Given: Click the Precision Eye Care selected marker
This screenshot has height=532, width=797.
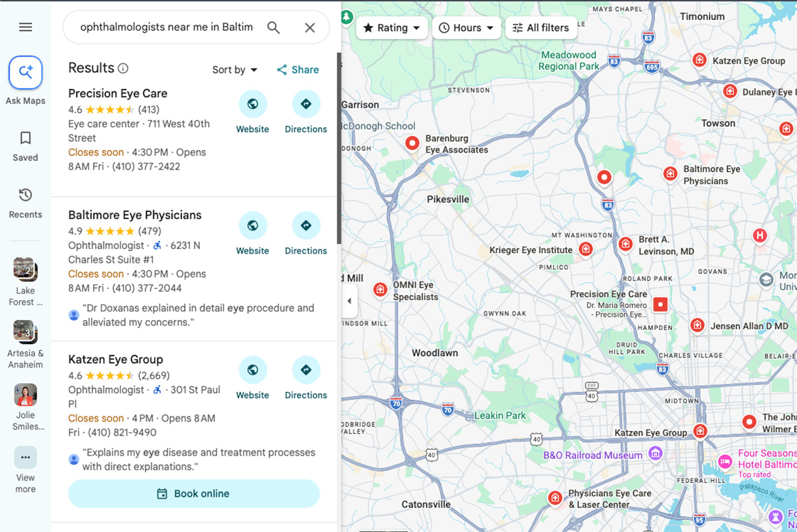Looking at the screenshot, I should pos(660,304).
